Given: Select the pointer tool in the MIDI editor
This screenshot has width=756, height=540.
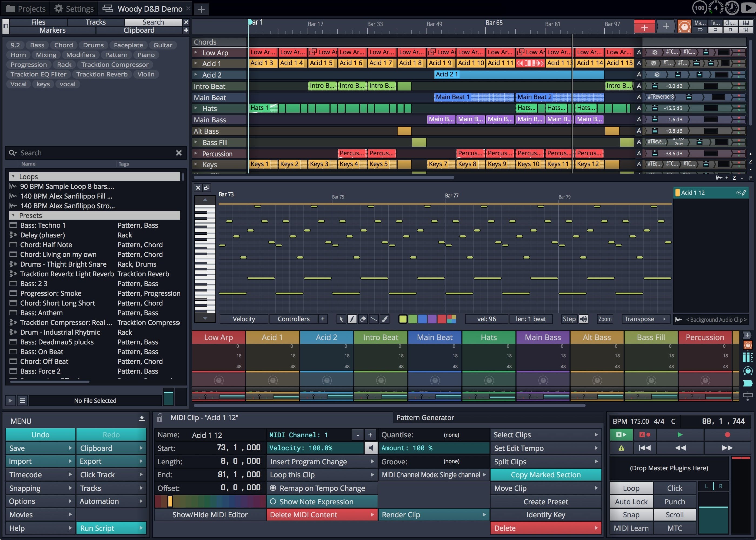Looking at the screenshot, I should [x=341, y=319].
